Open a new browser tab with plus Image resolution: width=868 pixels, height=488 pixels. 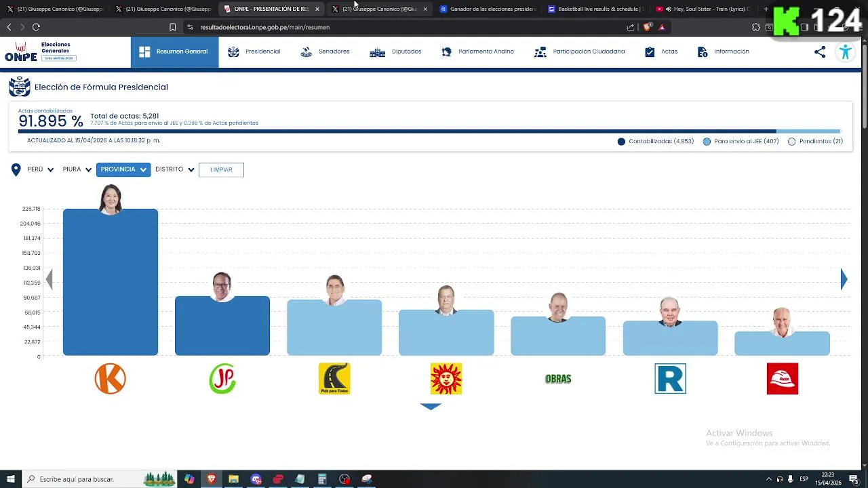pos(766,9)
